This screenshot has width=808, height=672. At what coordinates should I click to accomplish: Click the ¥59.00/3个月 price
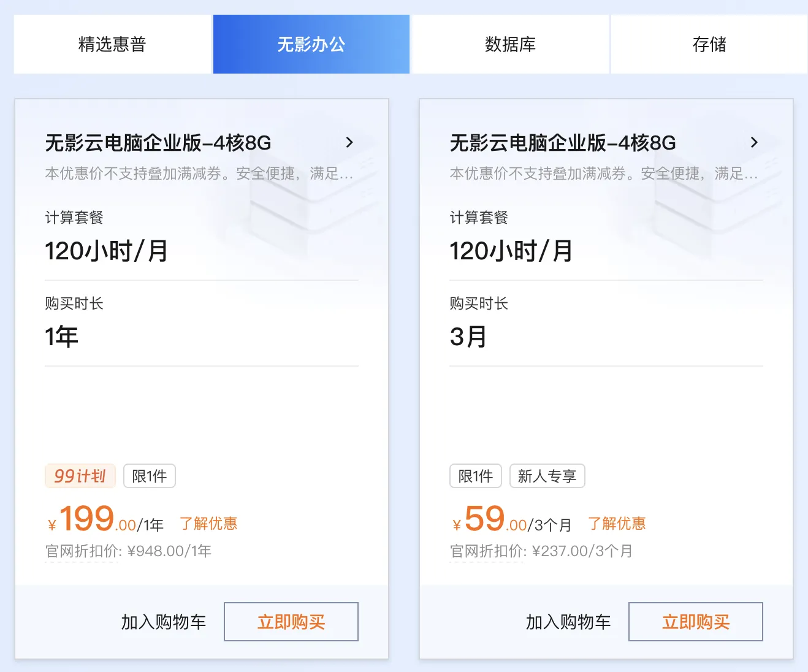[x=512, y=520]
